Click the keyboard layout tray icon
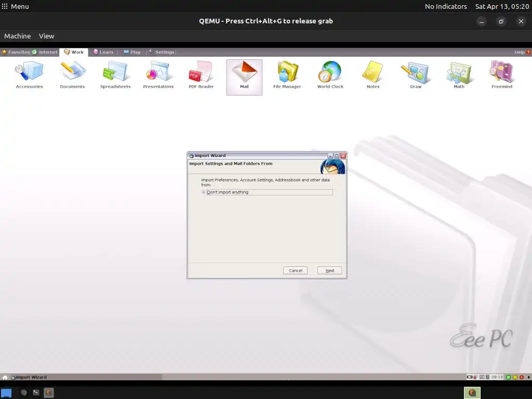Screen dimensions: 532x399 tap(482, 377)
